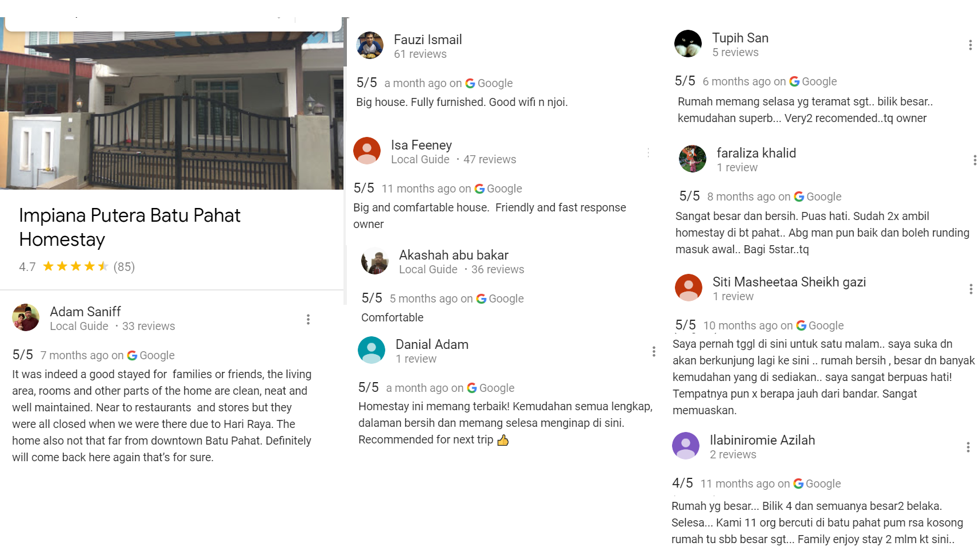Open Danial Adam's reviewer profile name
The width and height of the screenshot is (980, 550).
tap(432, 344)
